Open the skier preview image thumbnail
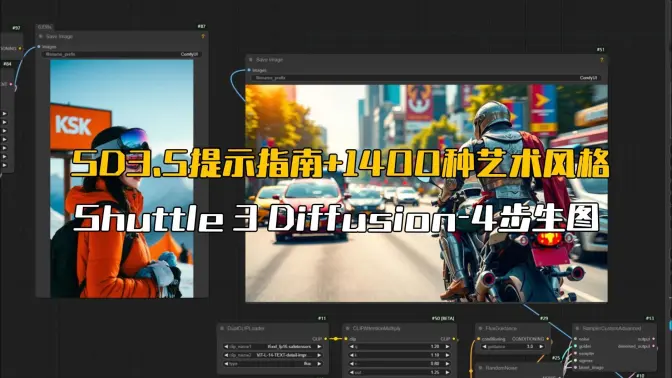Image resolution: width=672 pixels, height=378 pixels. tap(122, 178)
